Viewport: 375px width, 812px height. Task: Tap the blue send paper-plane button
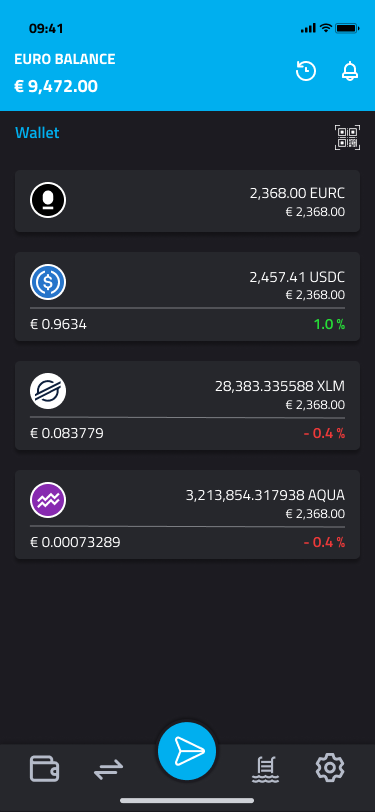[187, 751]
